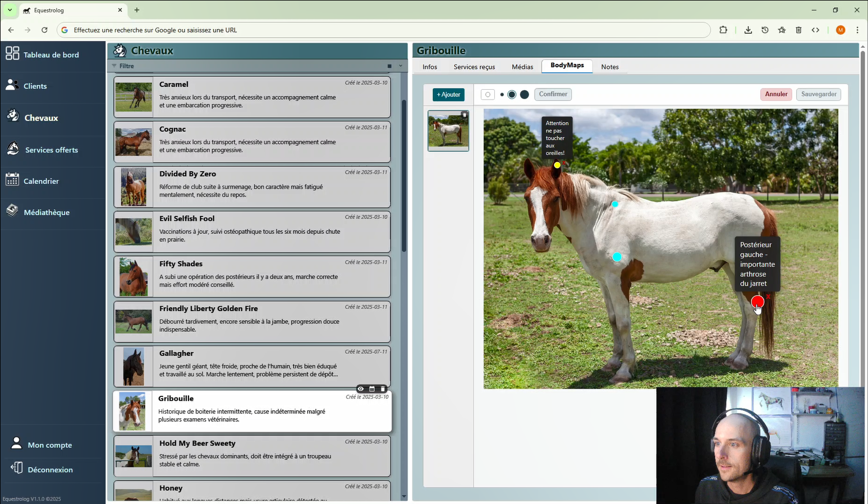
Task: Click the horse list vertical scrollbar
Action: click(404, 176)
